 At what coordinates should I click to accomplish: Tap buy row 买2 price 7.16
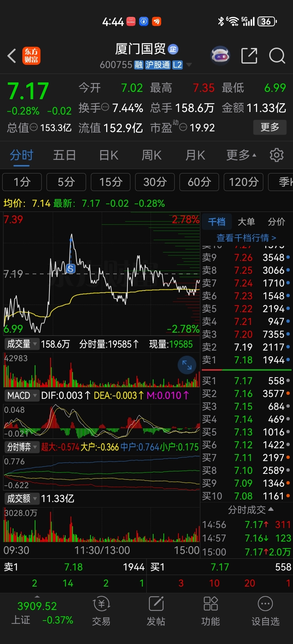click(x=244, y=394)
